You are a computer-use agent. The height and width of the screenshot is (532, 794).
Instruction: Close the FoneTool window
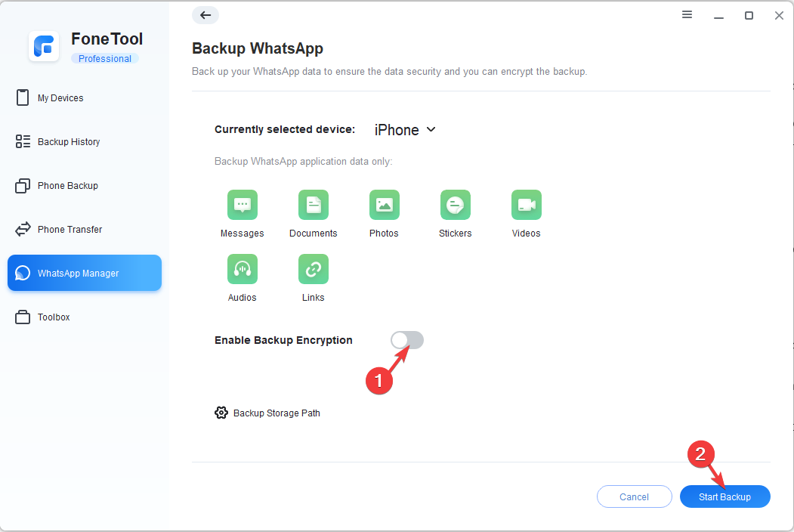click(779, 15)
